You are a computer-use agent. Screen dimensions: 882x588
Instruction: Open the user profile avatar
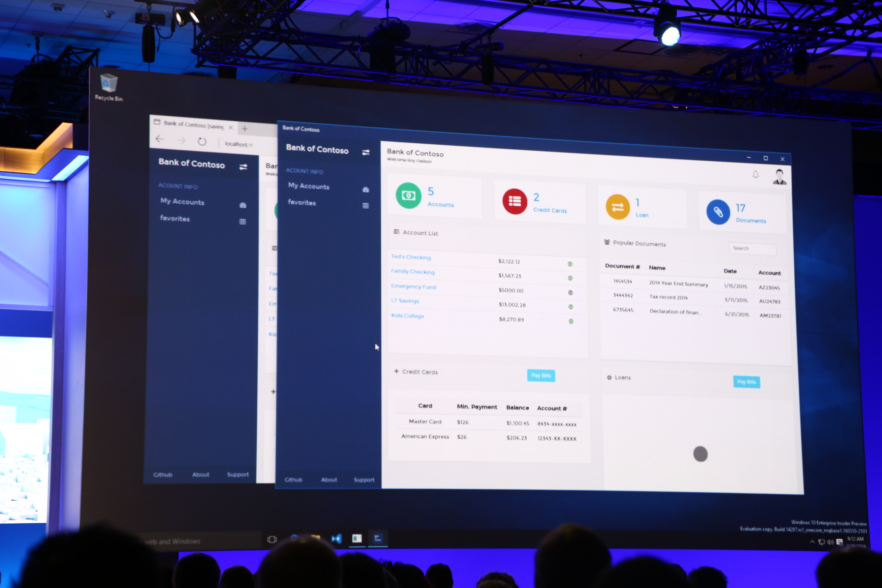tap(779, 176)
